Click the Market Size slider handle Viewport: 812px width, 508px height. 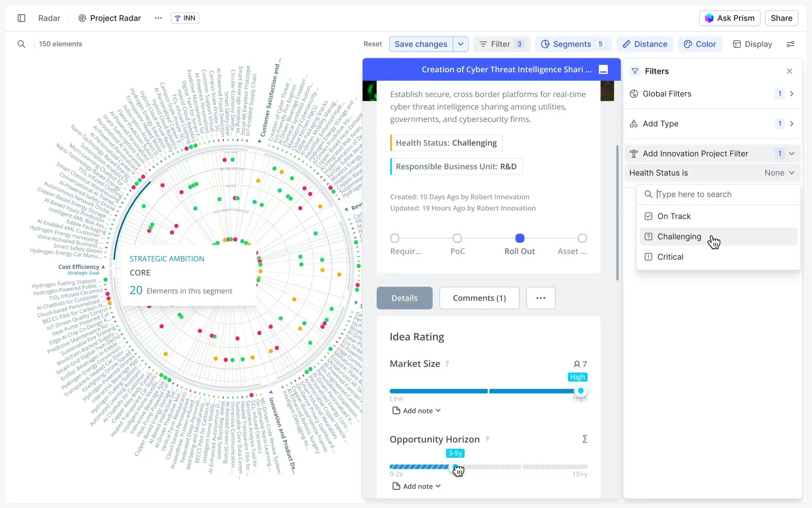581,391
